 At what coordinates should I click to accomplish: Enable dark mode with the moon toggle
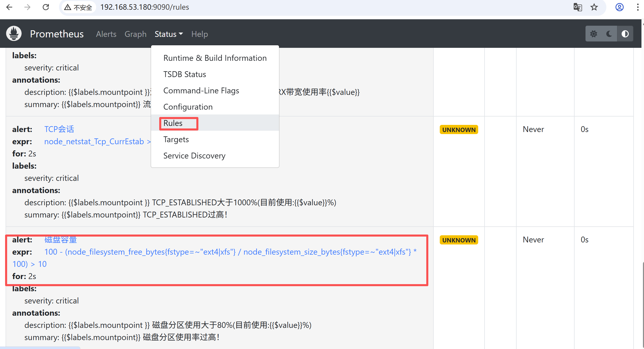pyautogui.click(x=609, y=33)
